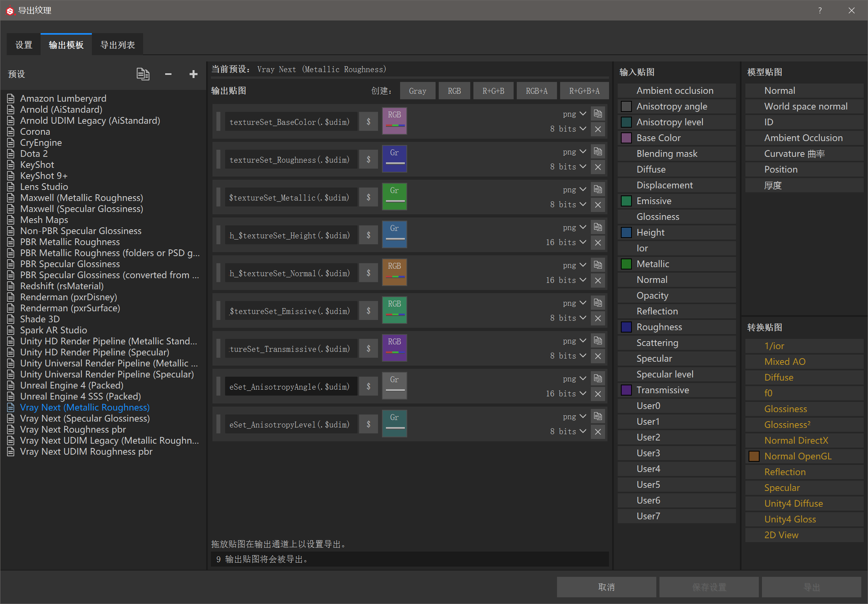Select Base Color in input maps
868x604 pixels.
(x=677, y=138)
